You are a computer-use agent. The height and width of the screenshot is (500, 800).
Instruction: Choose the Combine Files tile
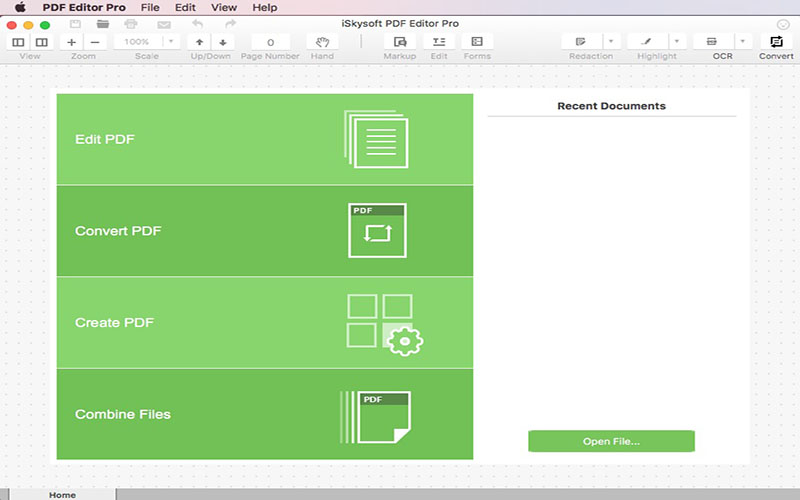click(x=265, y=414)
